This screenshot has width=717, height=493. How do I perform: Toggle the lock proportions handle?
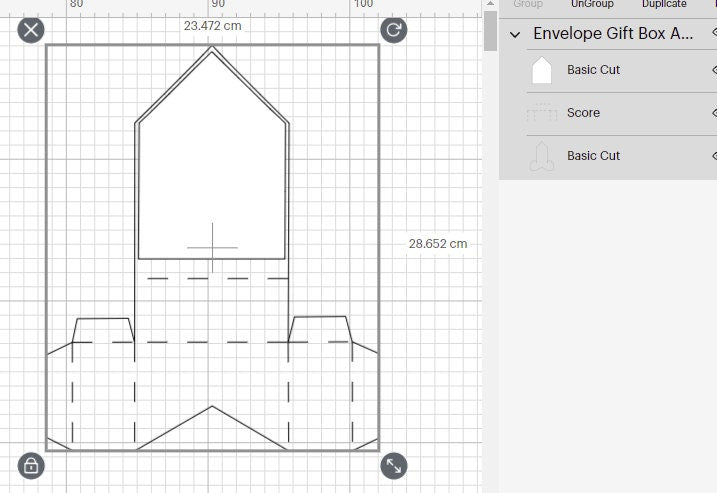(x=31, y=465)
